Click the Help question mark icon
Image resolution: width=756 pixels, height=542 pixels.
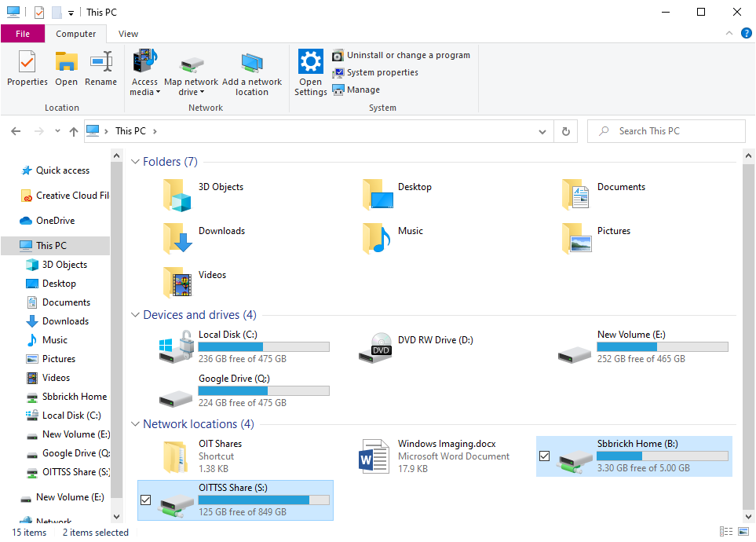[x=746, y=33]
